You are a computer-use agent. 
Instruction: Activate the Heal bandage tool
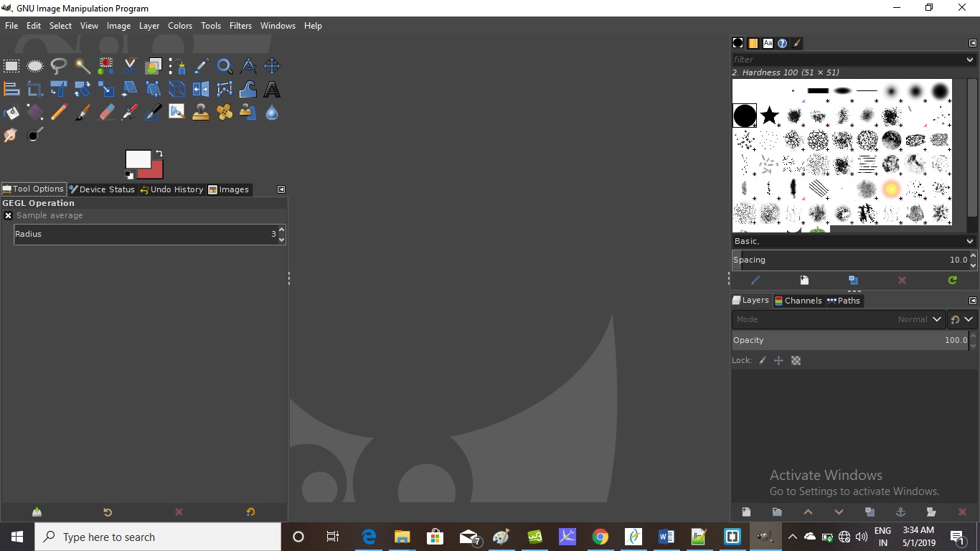coord(225,113)
